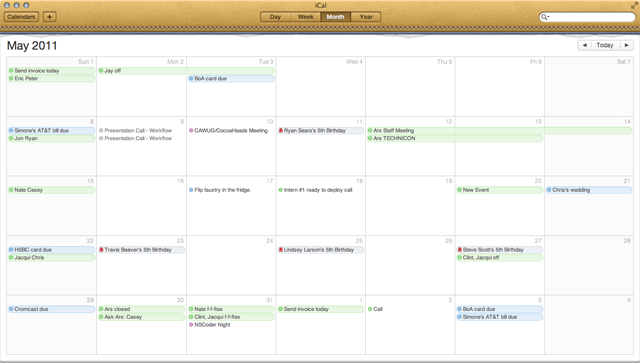Select 'Jacqui Chris' event
The width and height of the screenshot is (640, 363).
(x=51, y=258)
